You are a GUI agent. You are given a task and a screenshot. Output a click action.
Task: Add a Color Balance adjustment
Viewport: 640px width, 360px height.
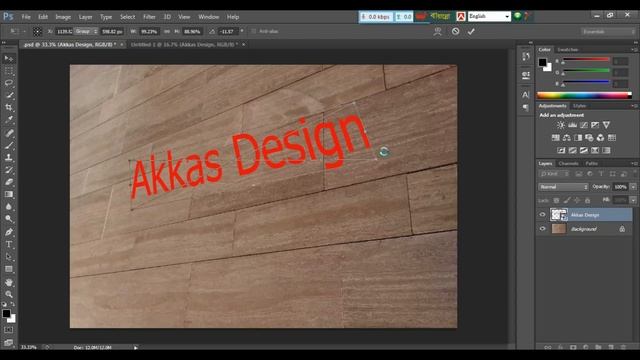567,138
